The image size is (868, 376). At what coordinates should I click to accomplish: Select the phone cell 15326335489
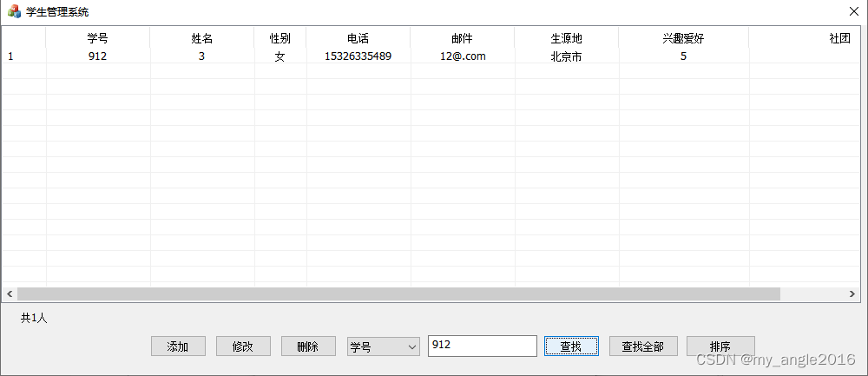coord(358,56)
